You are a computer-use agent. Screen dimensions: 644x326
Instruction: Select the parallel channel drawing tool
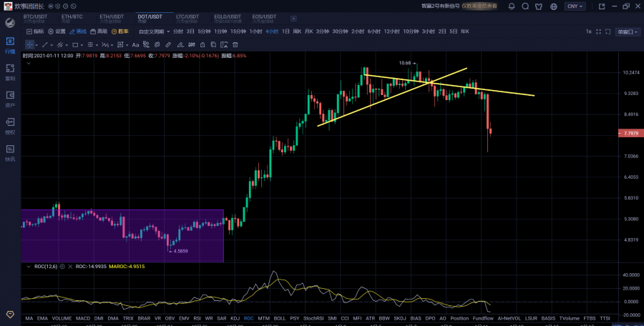click(60, 45)
